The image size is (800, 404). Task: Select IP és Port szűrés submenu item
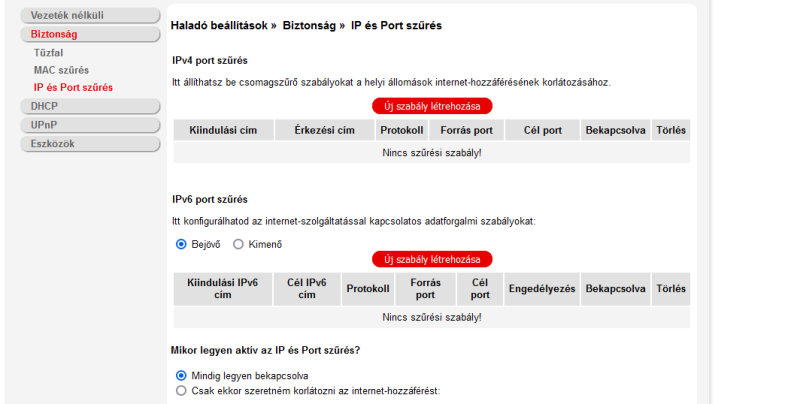73,87
